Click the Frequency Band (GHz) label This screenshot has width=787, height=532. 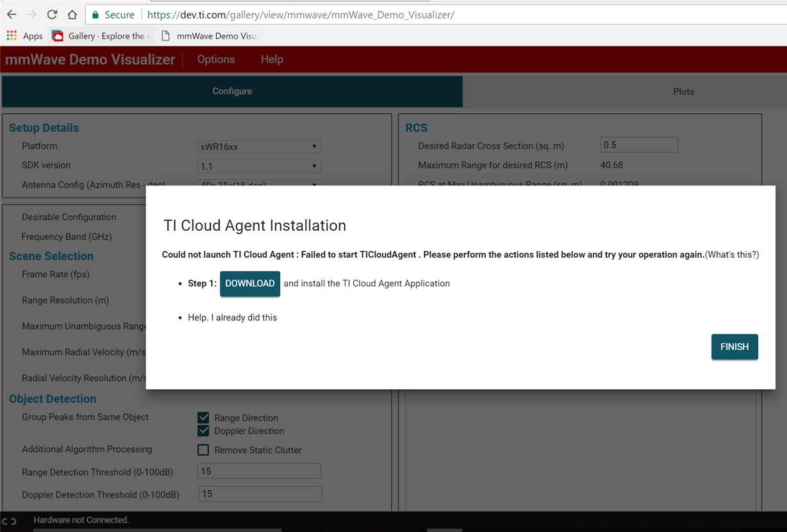pyautogui.click(x=67, y=237)
